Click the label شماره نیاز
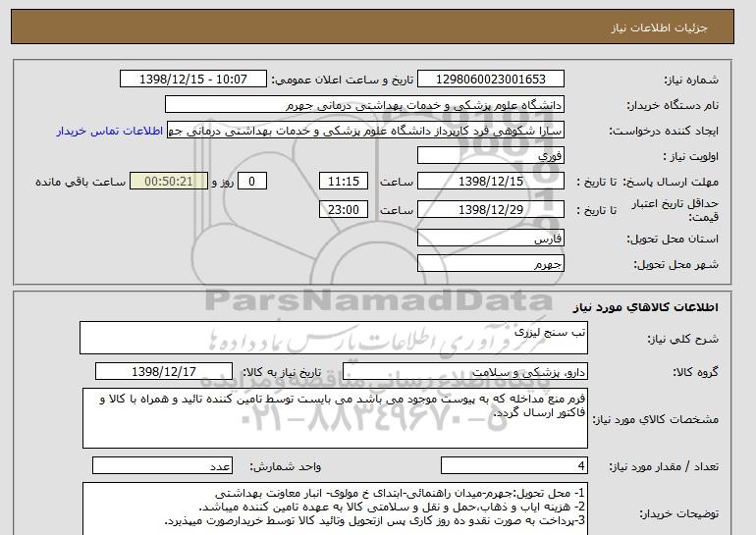 (x=691, y=80)
